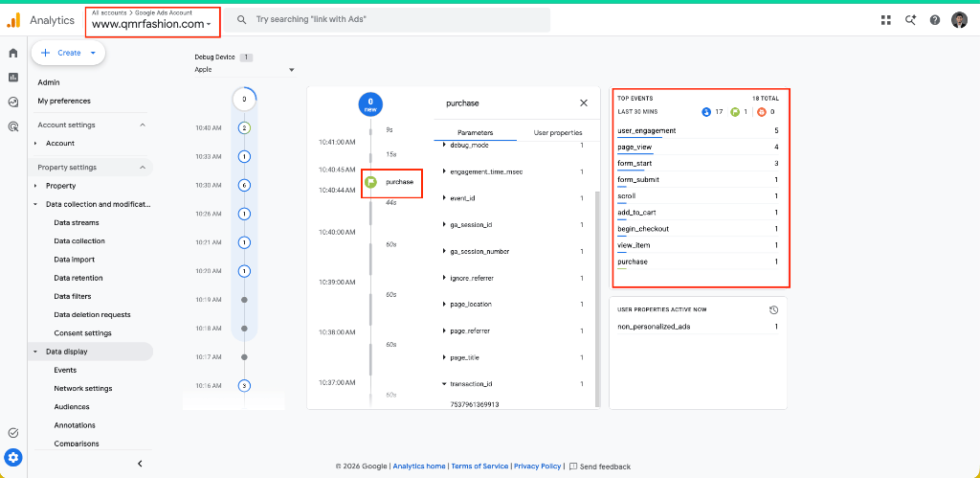Screen dimensions: 980x478
Task: Open the user profile avatar
Action: pos(959,20)
